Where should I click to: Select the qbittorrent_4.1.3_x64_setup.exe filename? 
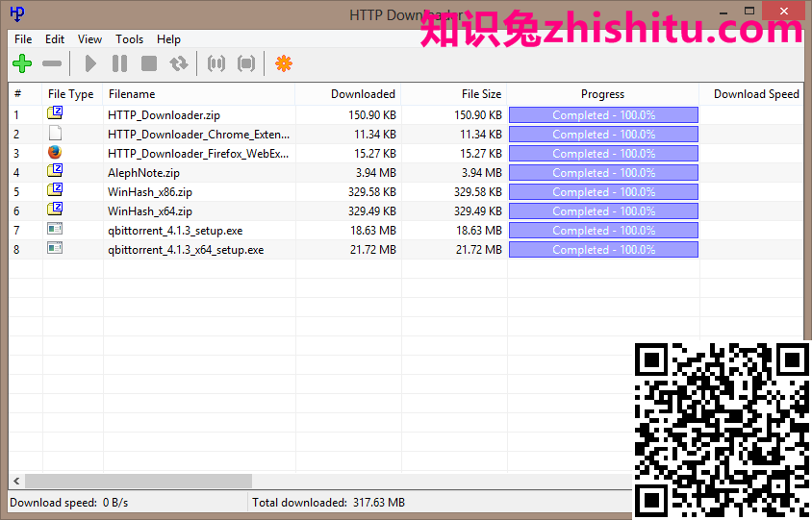(x=186, y=250)
